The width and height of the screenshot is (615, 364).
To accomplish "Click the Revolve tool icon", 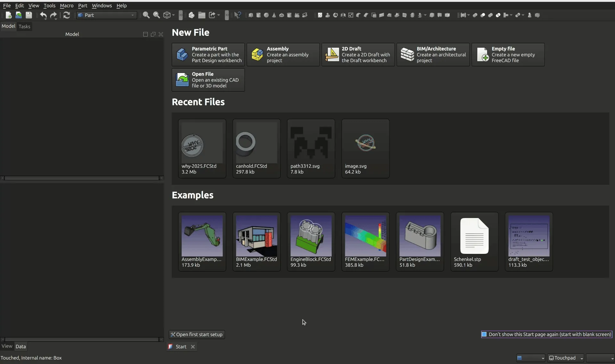I will tap(335, 15).
